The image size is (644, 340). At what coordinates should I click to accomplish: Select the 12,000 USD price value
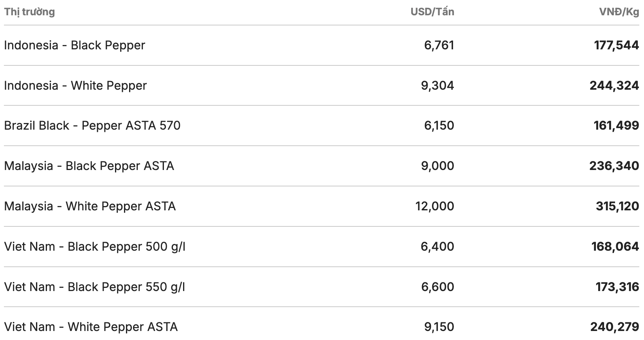[x=435, y=206]
